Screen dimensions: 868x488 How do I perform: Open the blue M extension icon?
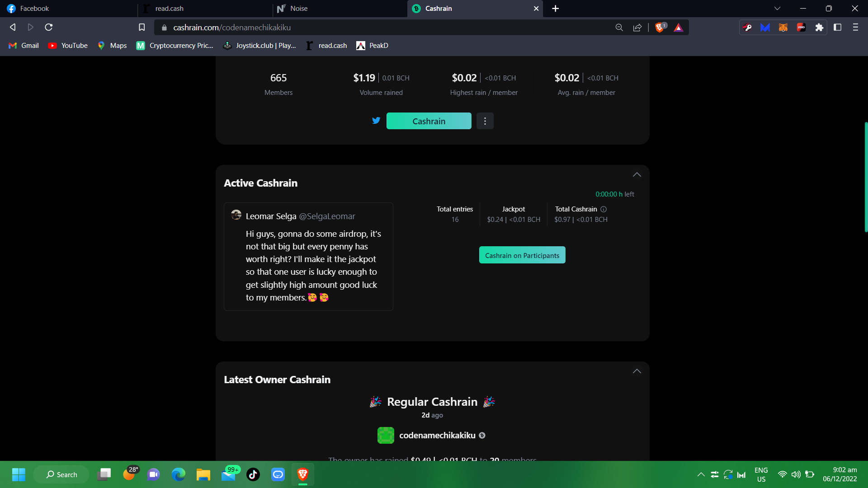pyautogui.click(x=765, y=28)
